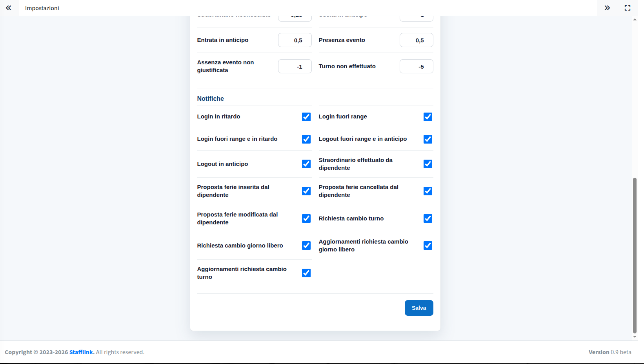The height and width of the screenshot is (364, 644).
Task: Toggle Richiesta cambio giorno libero checkbox
Action: coord(306,246)
